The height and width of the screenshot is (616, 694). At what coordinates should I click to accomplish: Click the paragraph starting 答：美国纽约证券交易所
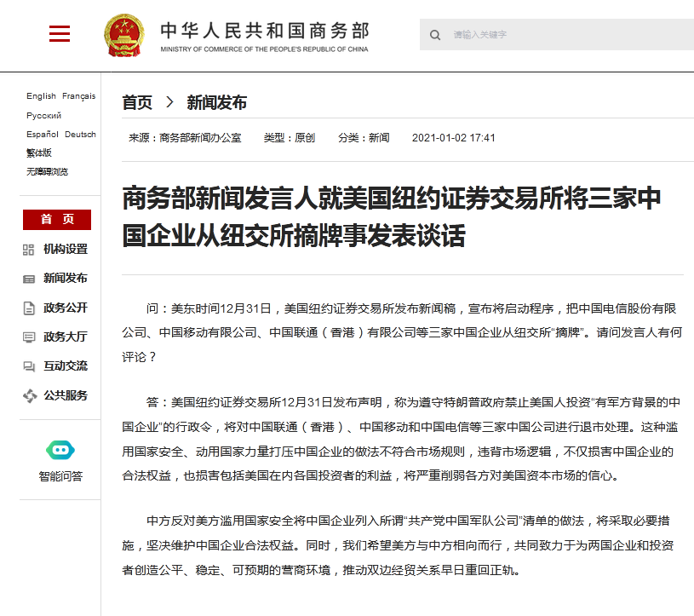tap(401, 440)
